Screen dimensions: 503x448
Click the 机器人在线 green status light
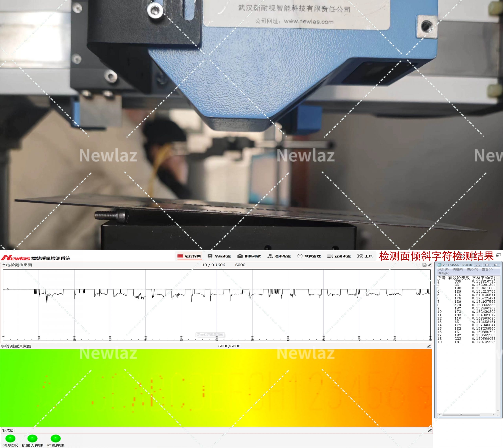point(32,438)
